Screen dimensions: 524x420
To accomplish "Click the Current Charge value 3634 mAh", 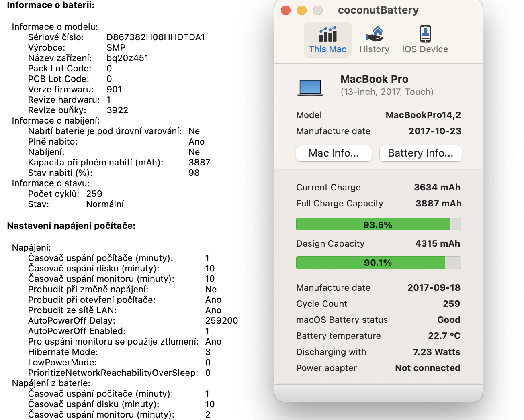I will 437,188.
